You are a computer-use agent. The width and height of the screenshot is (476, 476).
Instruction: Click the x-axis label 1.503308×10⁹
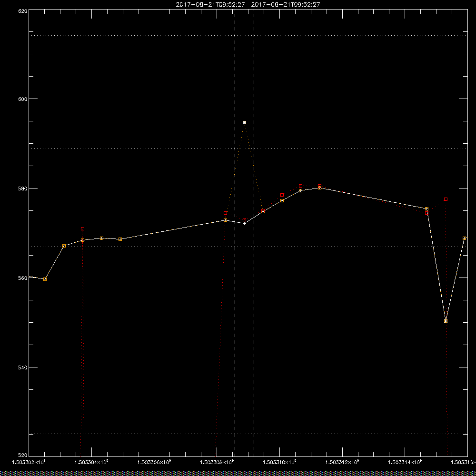pos(217,462)
